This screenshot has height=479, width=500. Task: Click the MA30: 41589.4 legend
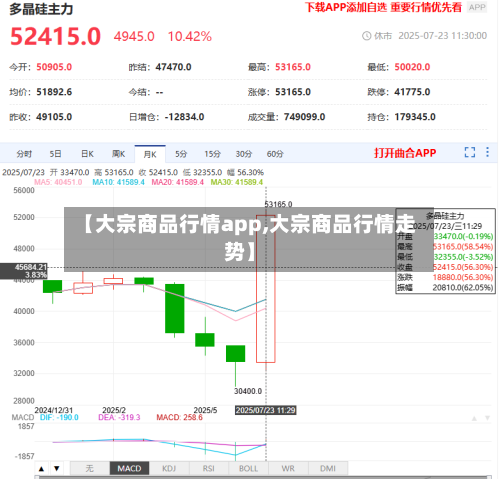click(237, 182)
